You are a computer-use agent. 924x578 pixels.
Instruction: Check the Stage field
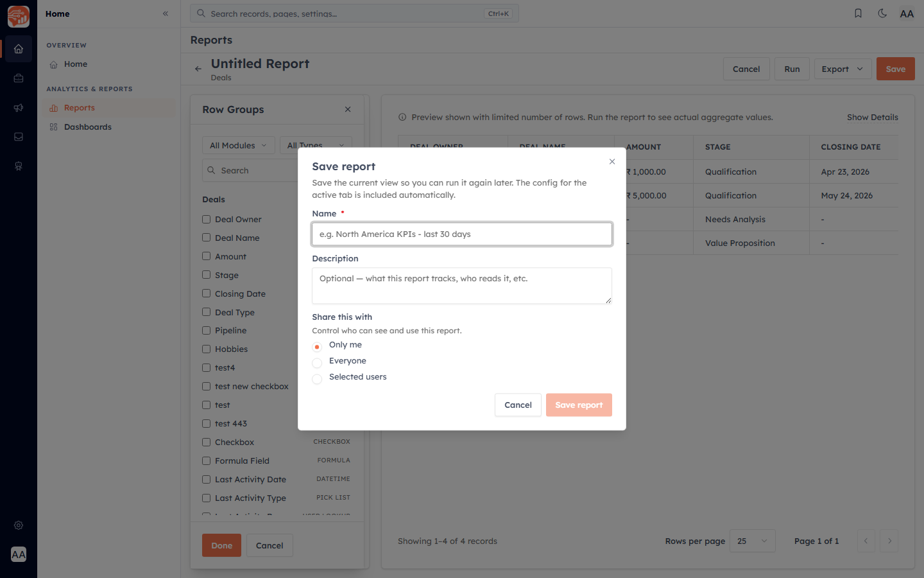click(x=207, y=275)
